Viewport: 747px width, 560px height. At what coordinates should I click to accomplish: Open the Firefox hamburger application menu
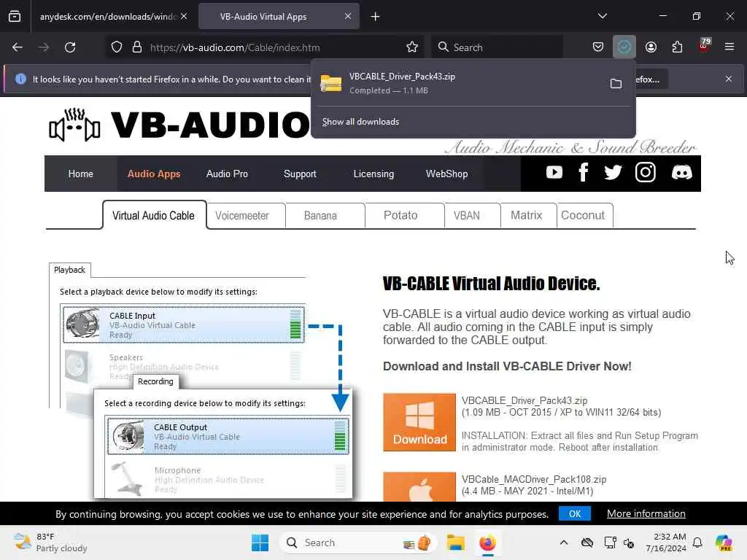pos(729,47)
